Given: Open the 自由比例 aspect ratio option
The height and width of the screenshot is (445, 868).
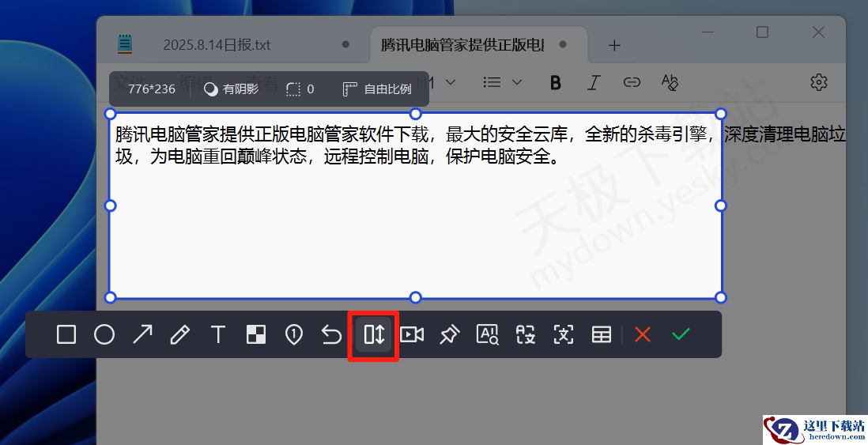Looking at the screenshot, I should [x=377, y=89].
